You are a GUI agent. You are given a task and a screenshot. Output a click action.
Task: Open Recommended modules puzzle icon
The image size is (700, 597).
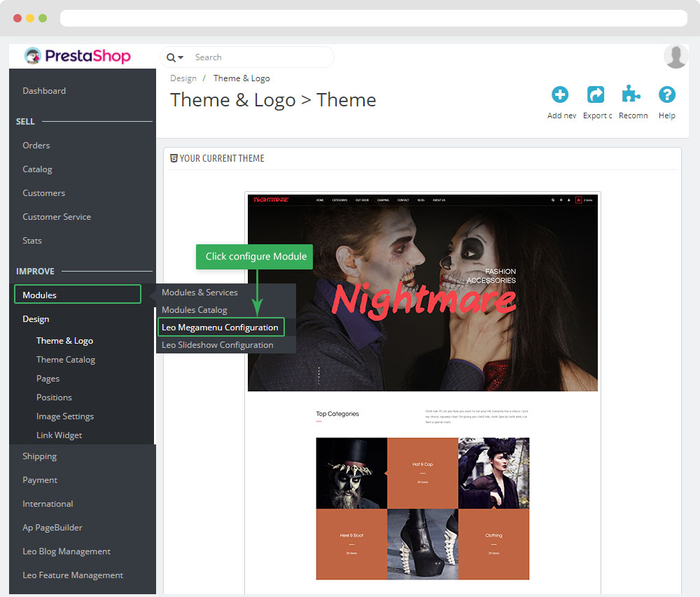631,95
